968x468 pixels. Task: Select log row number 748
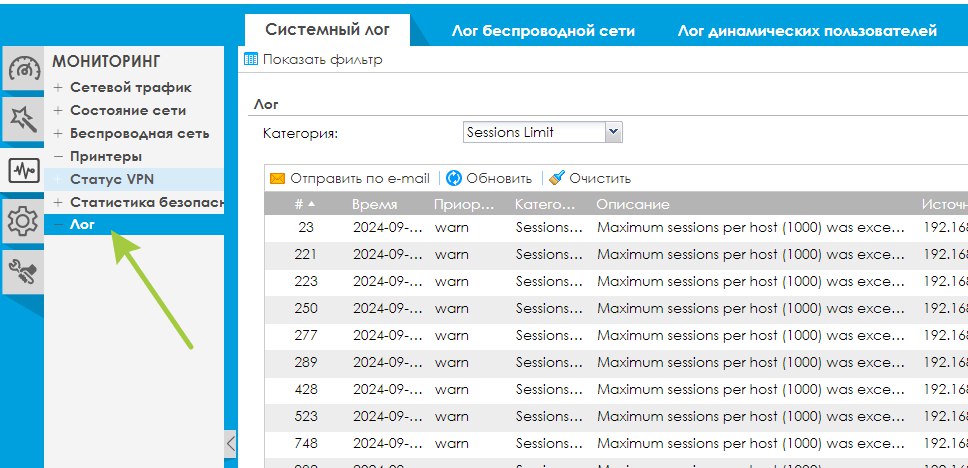pos(616,443)
